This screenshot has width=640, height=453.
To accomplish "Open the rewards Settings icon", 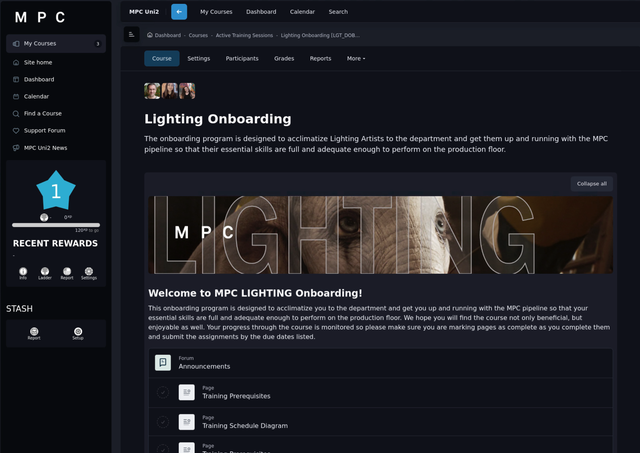I will coord(89,271).
